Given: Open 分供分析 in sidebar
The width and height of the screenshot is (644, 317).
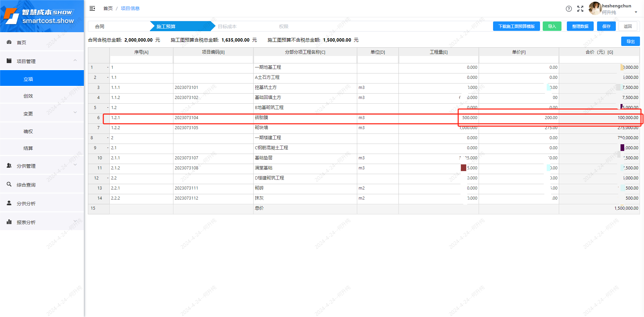Looking at the screenshot, I should (26, 203).
